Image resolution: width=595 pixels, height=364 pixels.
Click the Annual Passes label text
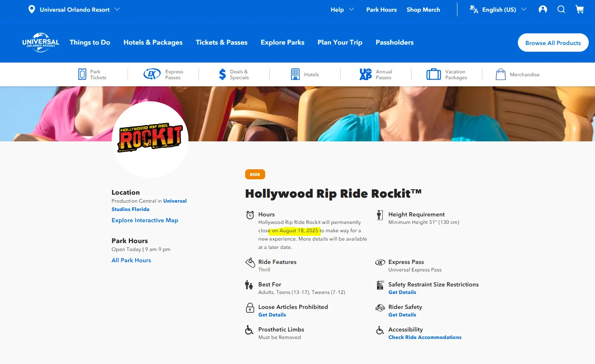click(x=384, y=75)
